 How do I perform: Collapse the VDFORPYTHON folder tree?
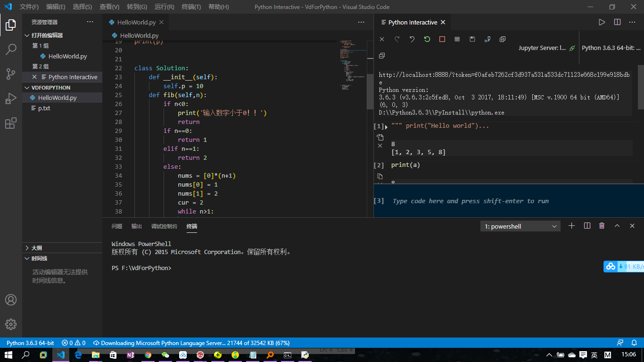(x=27, y=87)
